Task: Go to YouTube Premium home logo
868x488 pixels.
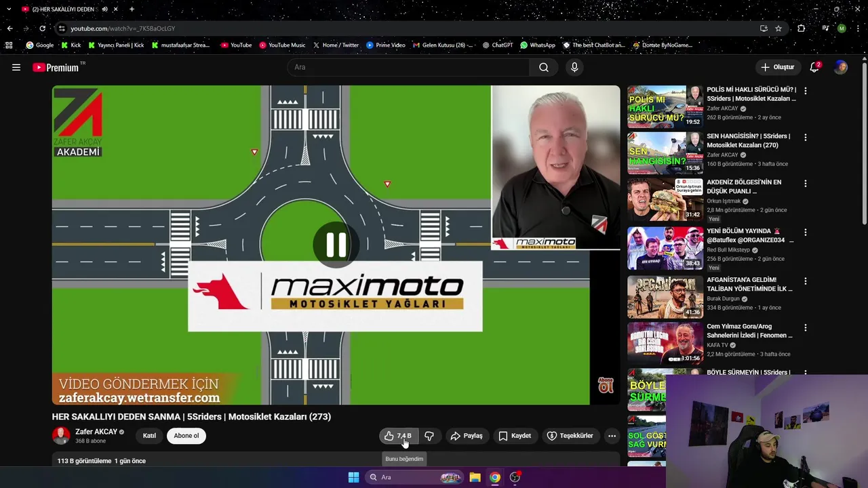Action: click(56, 67)
